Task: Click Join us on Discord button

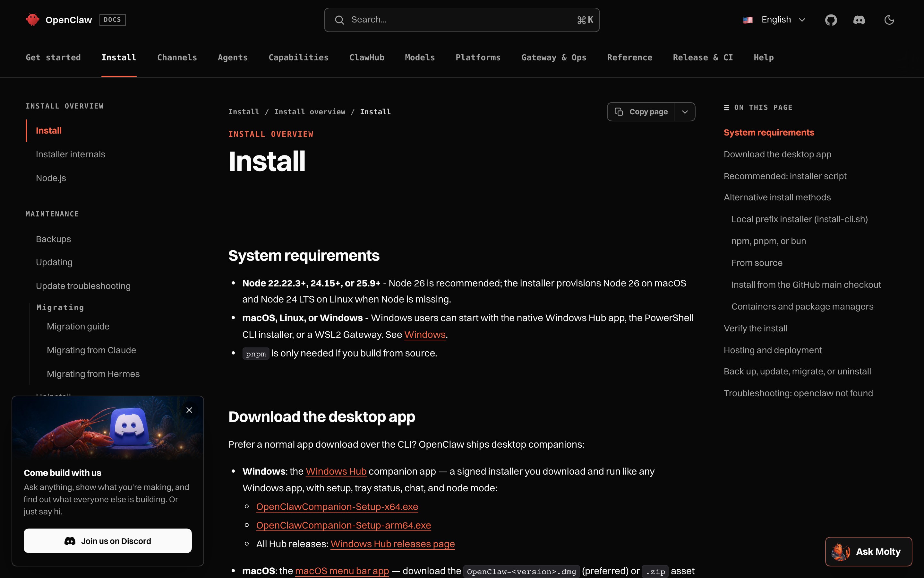Action: 108,540
